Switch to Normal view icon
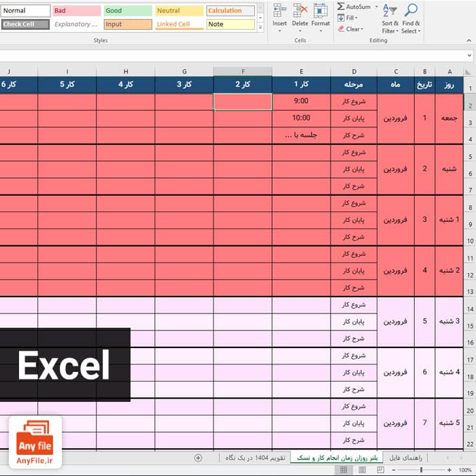This screenshot has height=476, width=476. click(343, 471)
